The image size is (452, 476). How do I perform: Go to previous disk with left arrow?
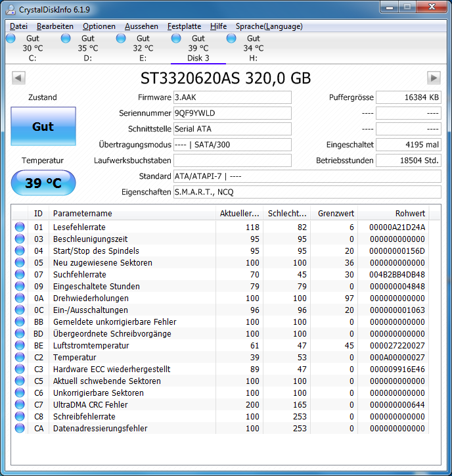18,78
